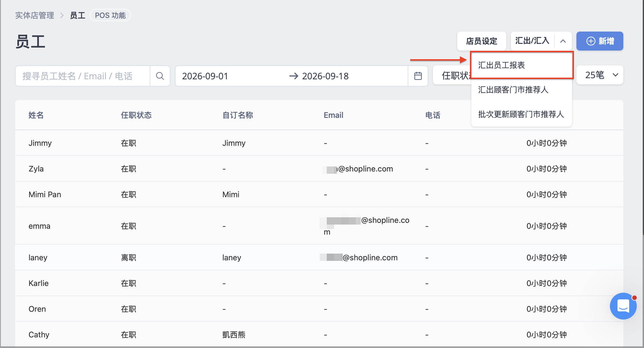
Task: Click the end date 2026-09-18 field
Action: 325,76
